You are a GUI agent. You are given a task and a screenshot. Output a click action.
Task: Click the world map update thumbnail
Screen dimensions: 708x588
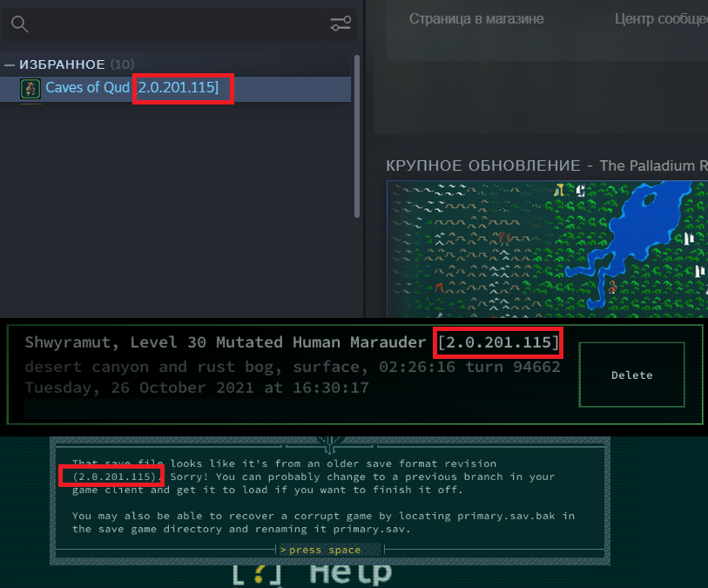[x=547, y=249]
